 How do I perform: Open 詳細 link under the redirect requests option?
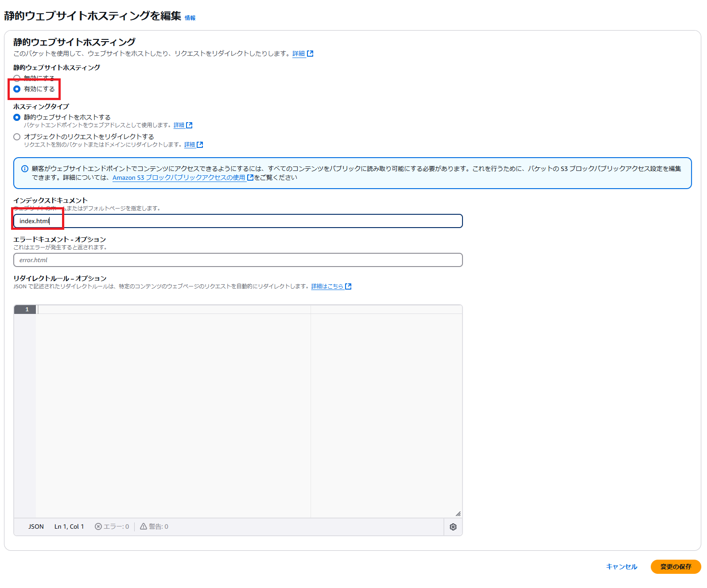[190, 145]
